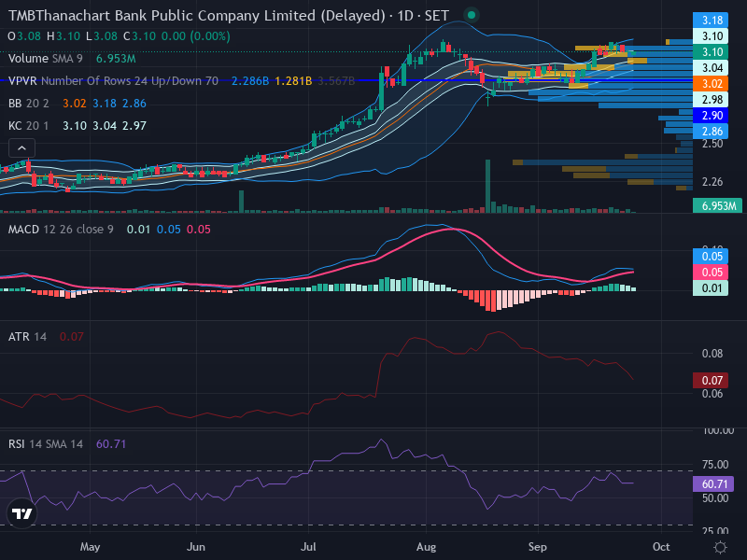Click the green 3.10 last price label
Screen dimensions: 747x560
pos(711,52)
